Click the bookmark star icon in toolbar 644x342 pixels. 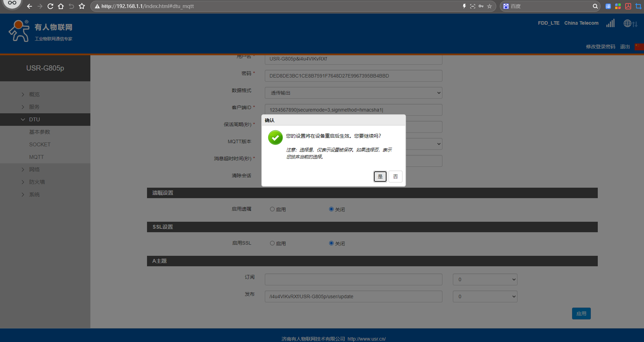[x=82, y=6]
